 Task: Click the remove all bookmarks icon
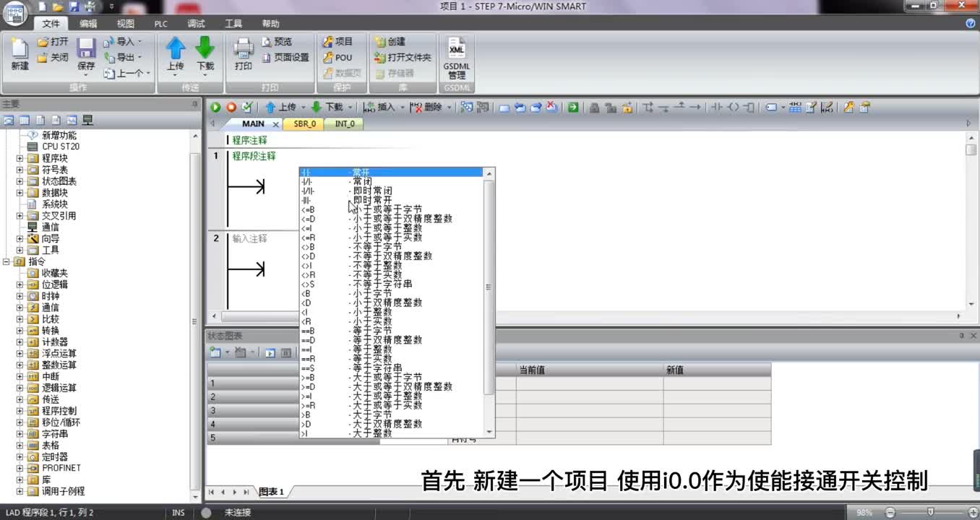(x=551, y=107)
